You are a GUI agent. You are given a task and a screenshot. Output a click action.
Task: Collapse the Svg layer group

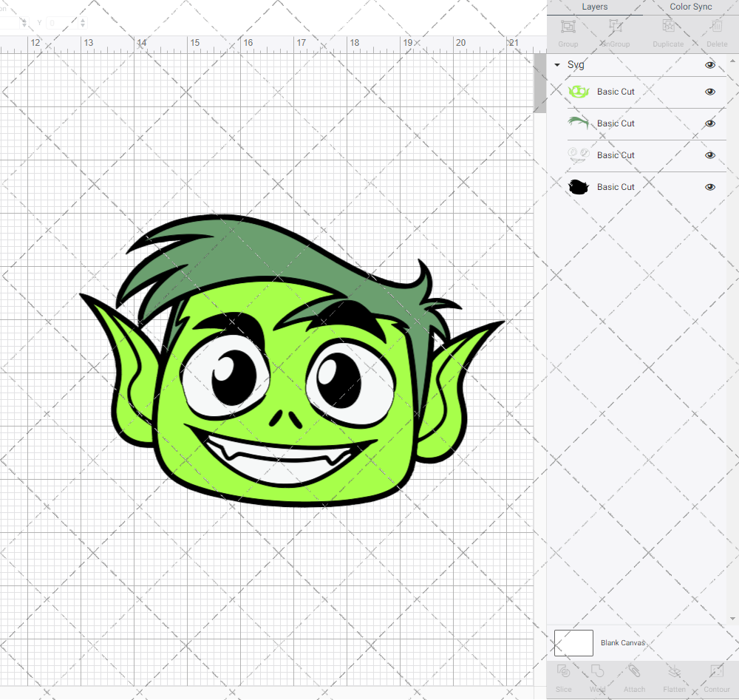[556, 65]
